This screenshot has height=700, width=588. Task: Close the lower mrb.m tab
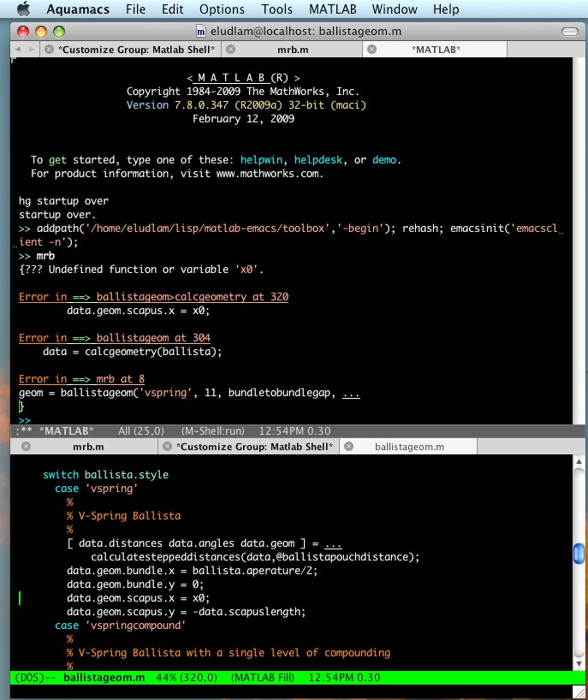pos(26,447)
